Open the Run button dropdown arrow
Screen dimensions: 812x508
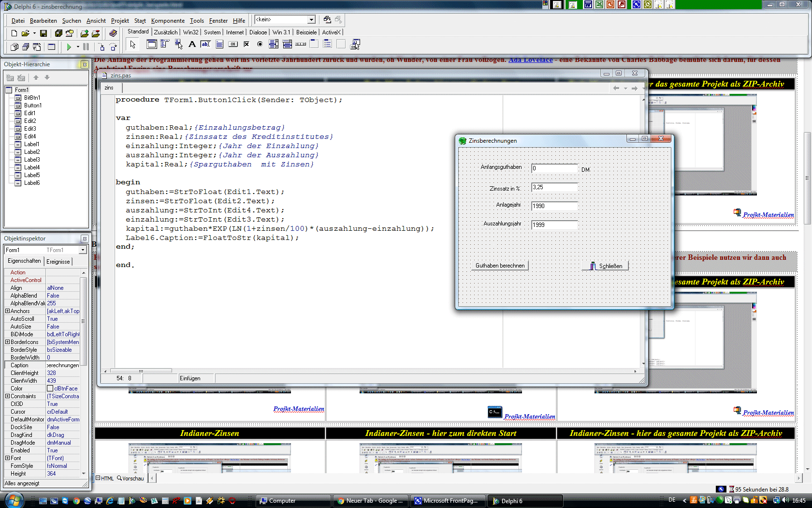(x=78, y=47)
